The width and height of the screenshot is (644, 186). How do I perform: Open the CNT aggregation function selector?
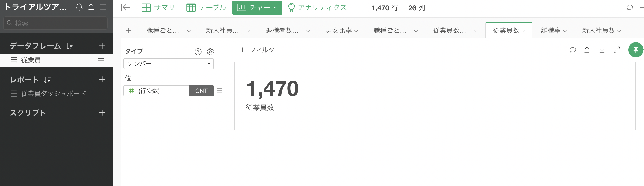(201, 91)
